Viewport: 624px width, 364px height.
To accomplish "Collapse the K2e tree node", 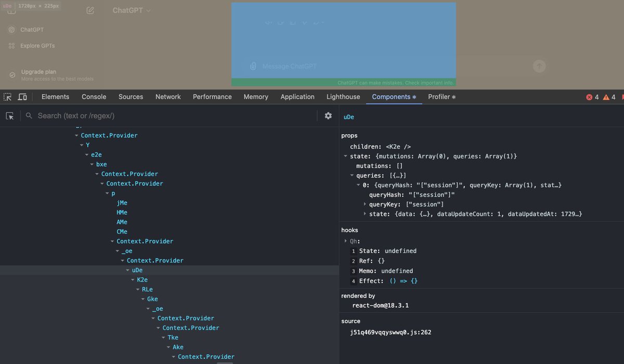I will click(x=133, y=280).
